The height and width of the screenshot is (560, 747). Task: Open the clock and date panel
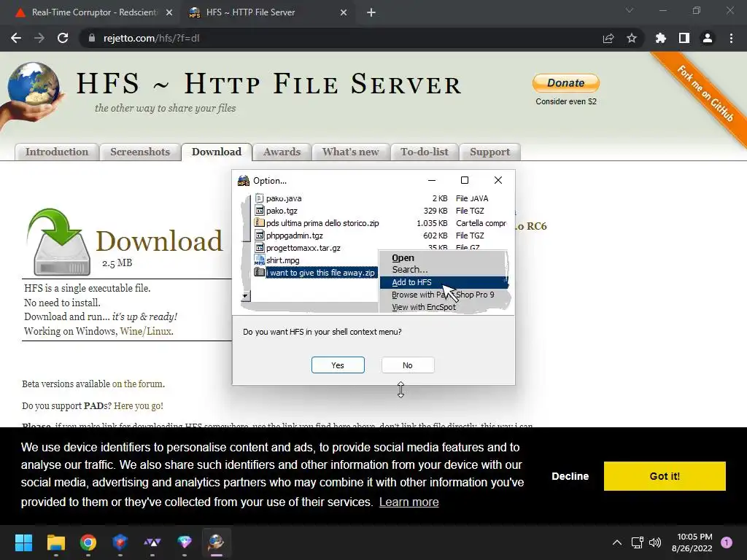point(692,542)
